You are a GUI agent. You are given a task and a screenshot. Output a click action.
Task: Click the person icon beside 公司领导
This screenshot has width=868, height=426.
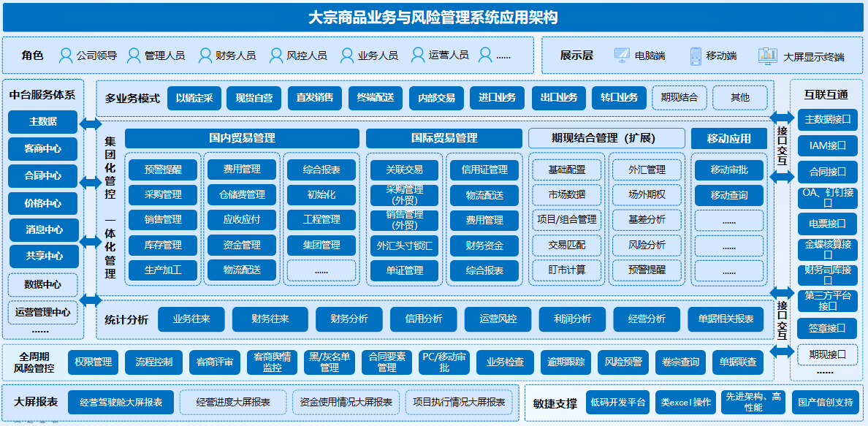point(66,55)
